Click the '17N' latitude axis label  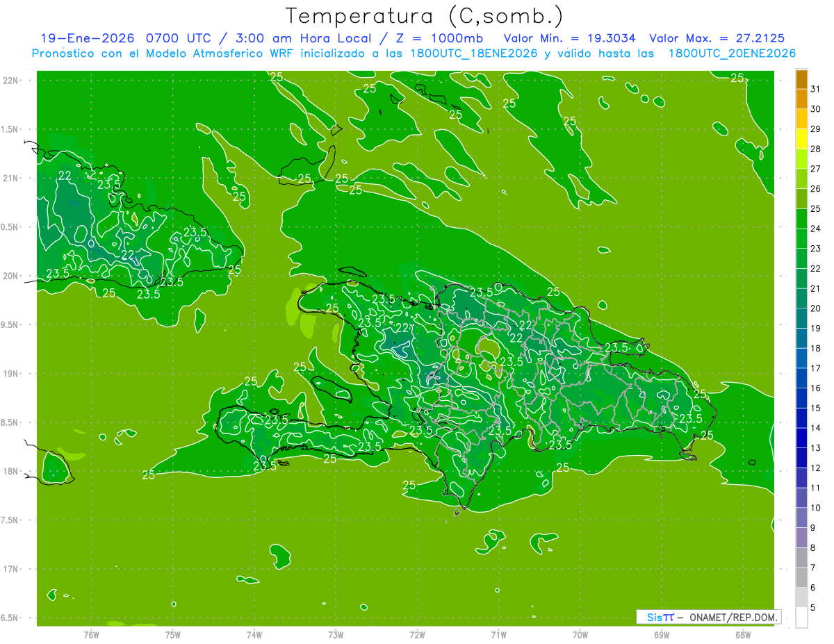tap(10, 569)
